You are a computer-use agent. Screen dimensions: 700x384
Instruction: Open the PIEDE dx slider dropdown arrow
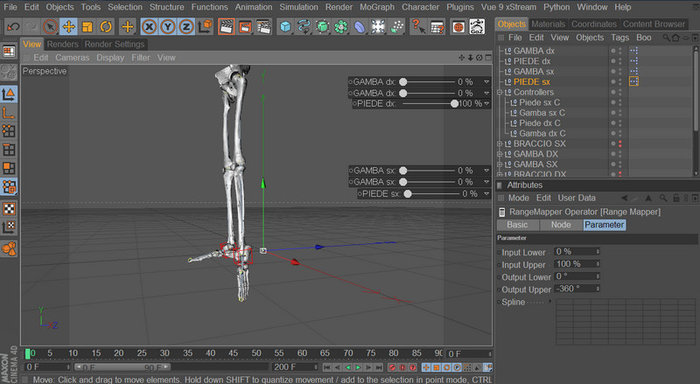487,104
